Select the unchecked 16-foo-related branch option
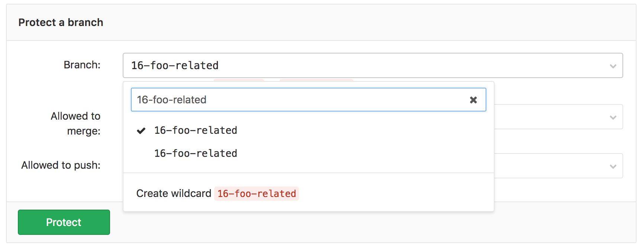Screen dimensions: 644x249 coord(196,153)
